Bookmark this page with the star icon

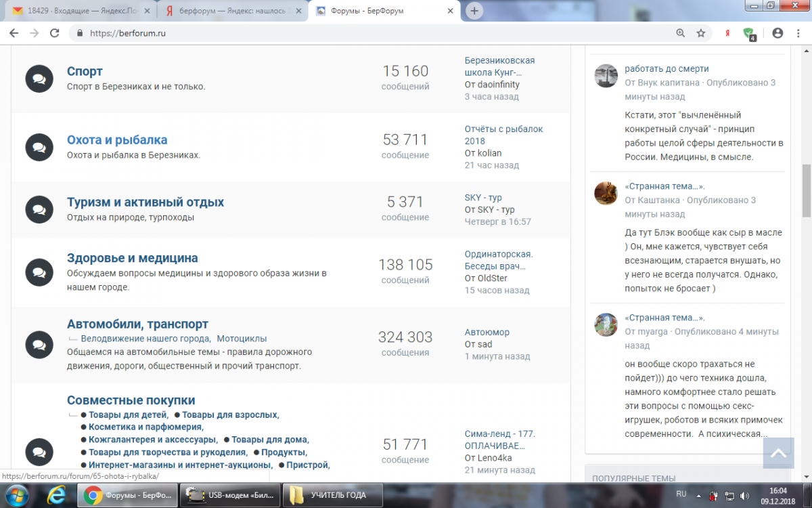click(x=701, y=33)
